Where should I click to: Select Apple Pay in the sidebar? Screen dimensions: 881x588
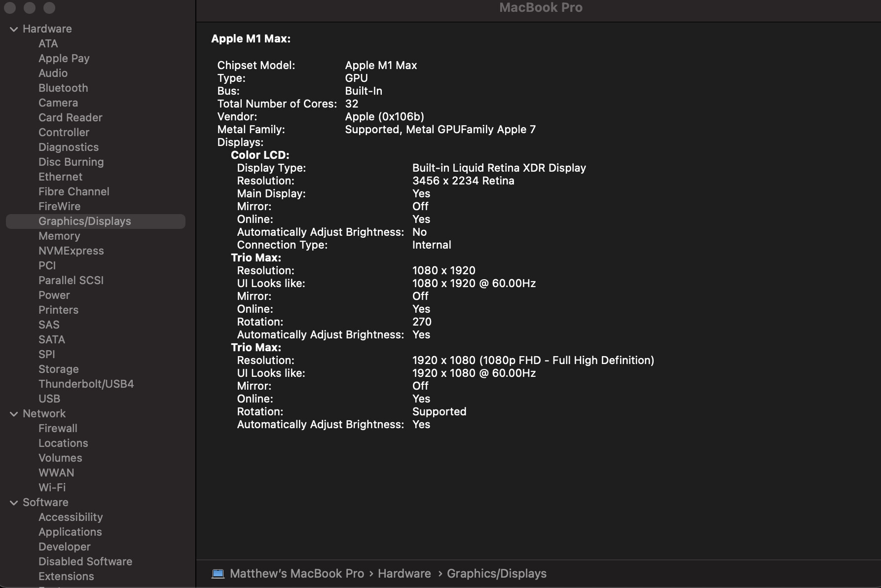pyautogui.click(x=64, y=59)
